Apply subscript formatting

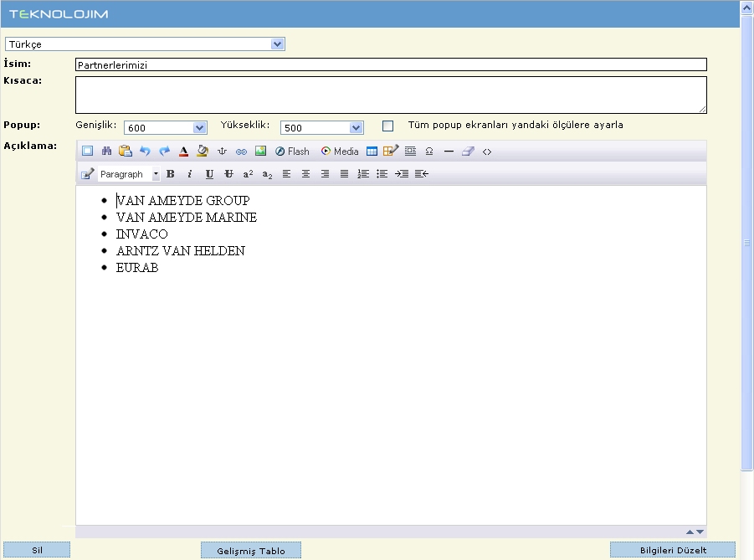tap(267, 174)
